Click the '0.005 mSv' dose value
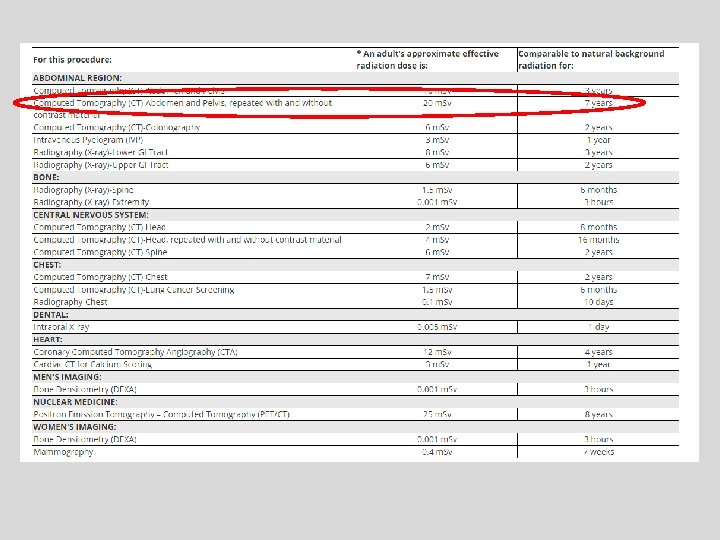The width and height of the screenshot is (720, 540). coord(437,327)
